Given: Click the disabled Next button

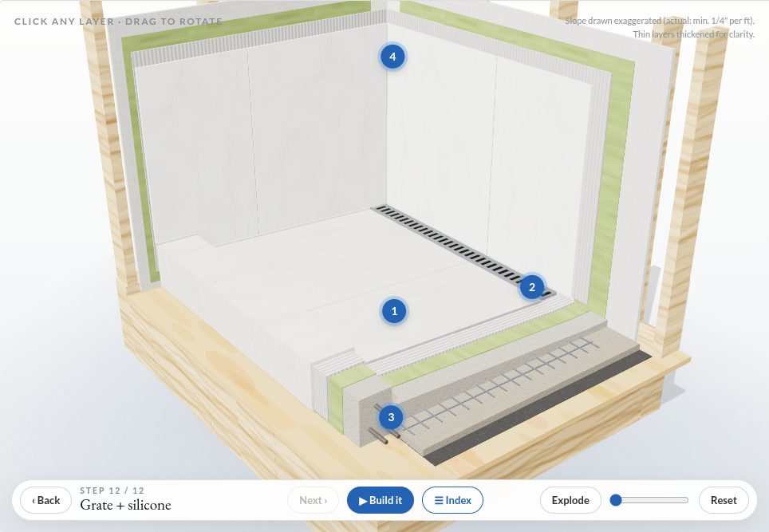Looking at the screenshot, I should (313, 500).
